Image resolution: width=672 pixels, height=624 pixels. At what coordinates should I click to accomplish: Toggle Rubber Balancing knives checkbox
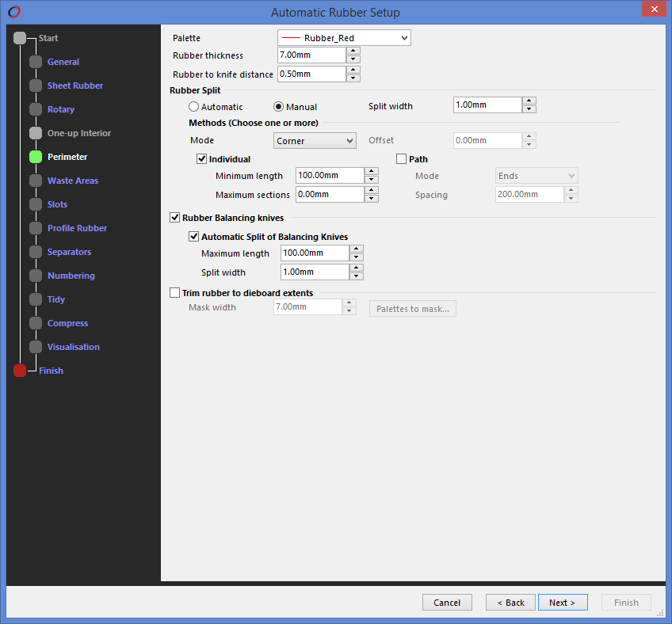(175, 218)
